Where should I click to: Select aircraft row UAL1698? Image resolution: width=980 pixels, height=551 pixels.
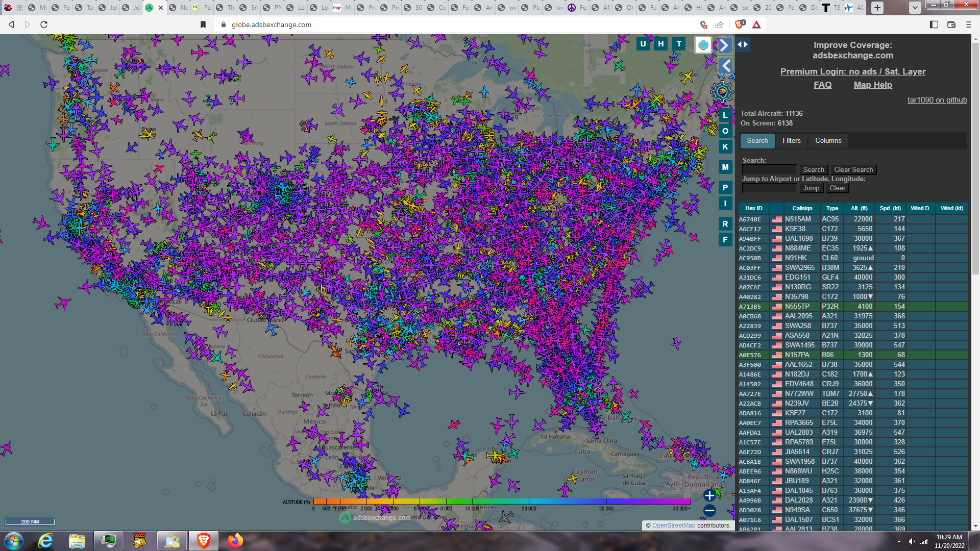[x=853, y=239]
